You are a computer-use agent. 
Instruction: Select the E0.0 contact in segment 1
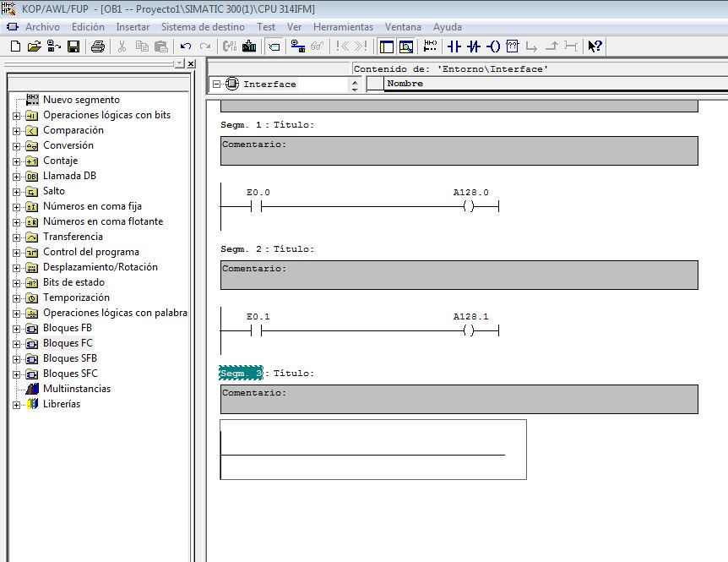258,207
